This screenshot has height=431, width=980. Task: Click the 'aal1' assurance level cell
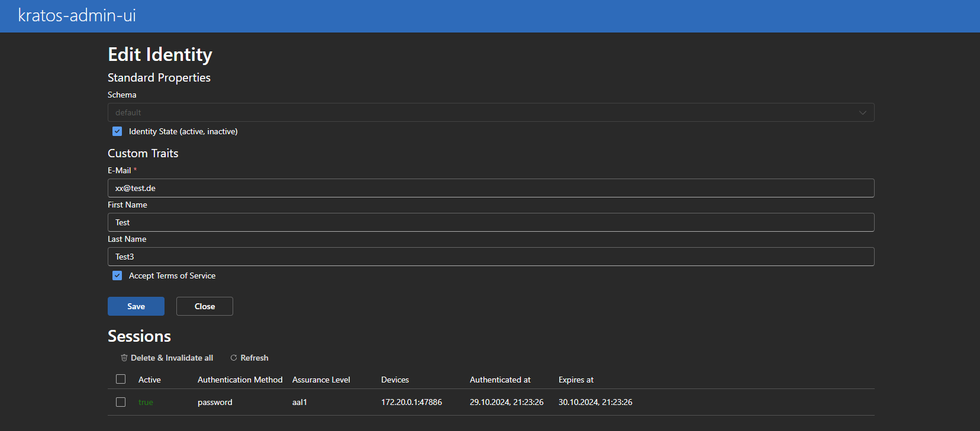[299, 402]
